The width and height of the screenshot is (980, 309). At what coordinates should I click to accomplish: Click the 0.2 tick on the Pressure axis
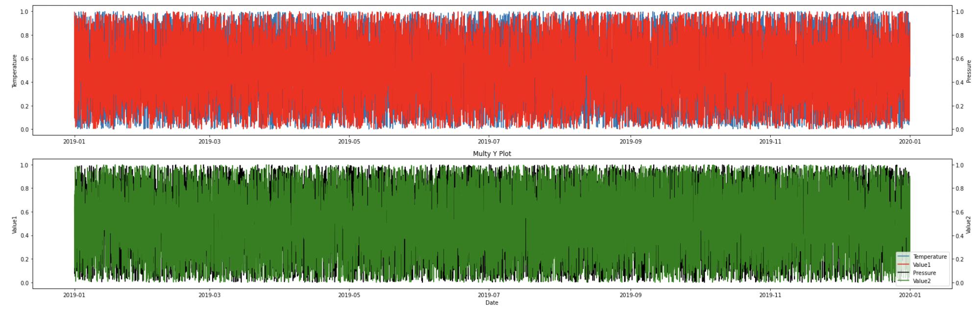click(960, 106)
